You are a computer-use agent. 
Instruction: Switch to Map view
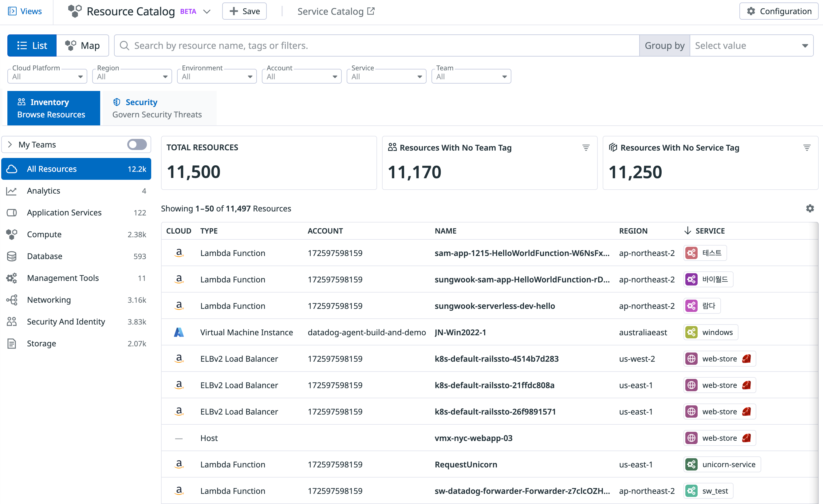(82, 45)
